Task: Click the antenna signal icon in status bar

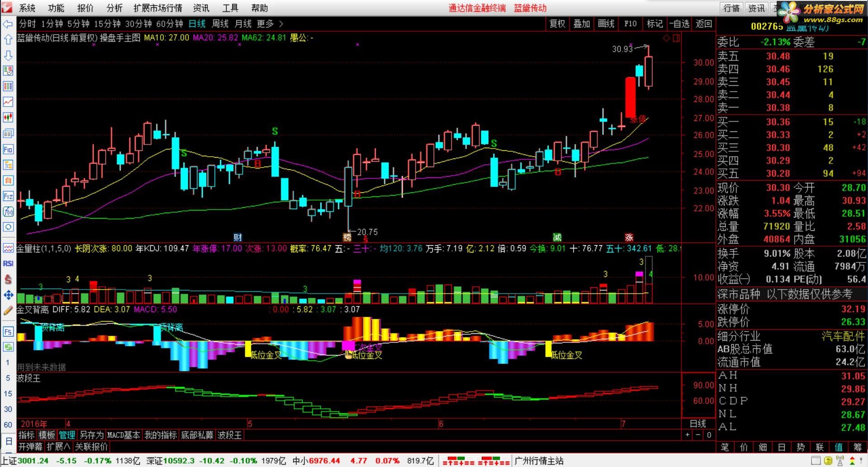Action: coord(840,461)
